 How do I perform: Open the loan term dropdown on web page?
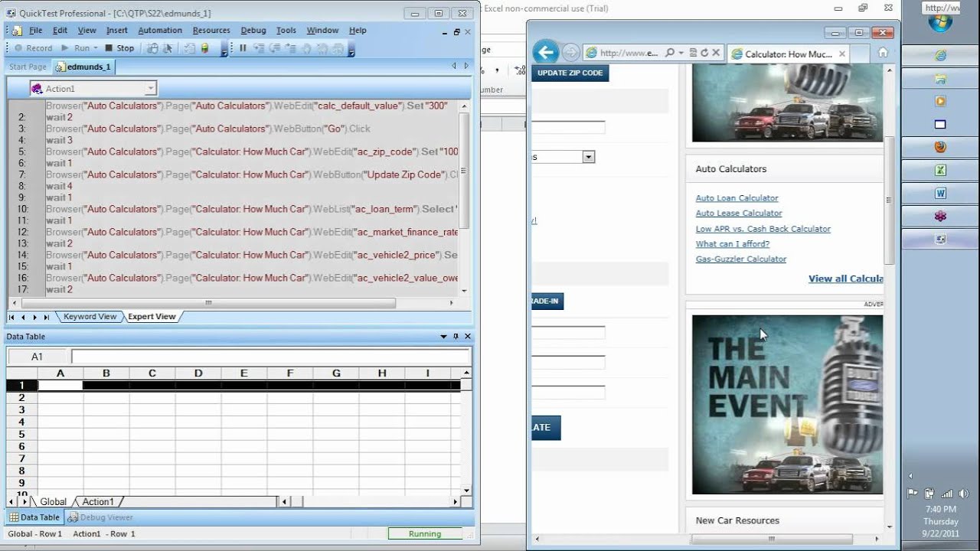588,157
